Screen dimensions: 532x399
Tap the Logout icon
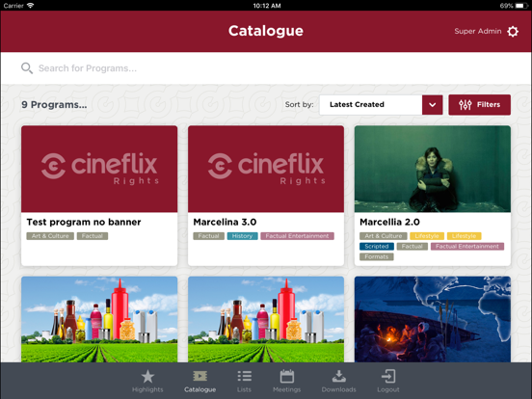pos(388,376)
